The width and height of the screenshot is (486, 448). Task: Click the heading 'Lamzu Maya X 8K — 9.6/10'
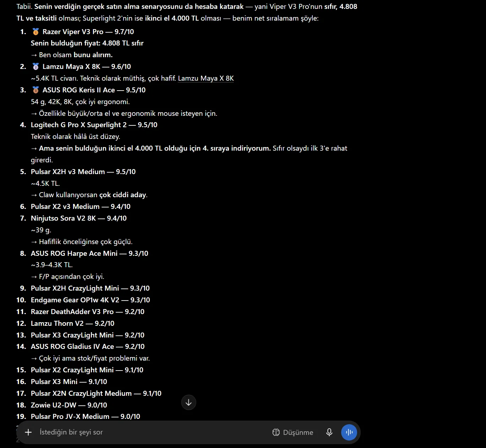point(87,66)
